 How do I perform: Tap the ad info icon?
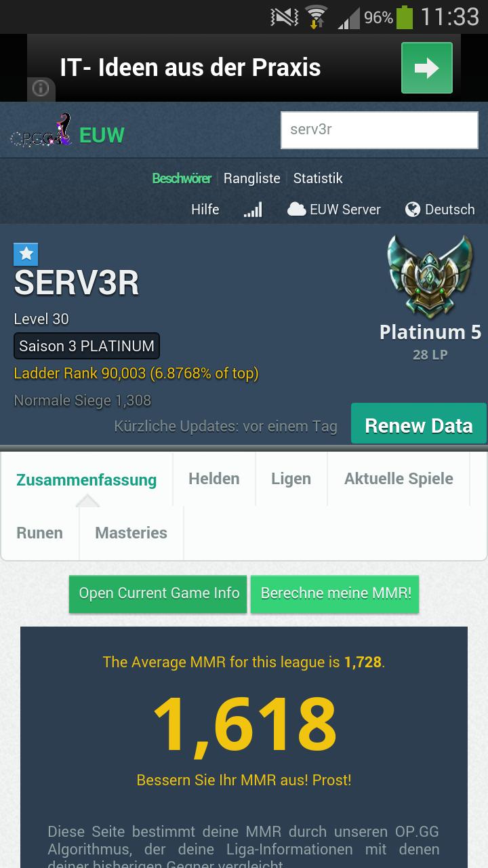pos(41,89)
